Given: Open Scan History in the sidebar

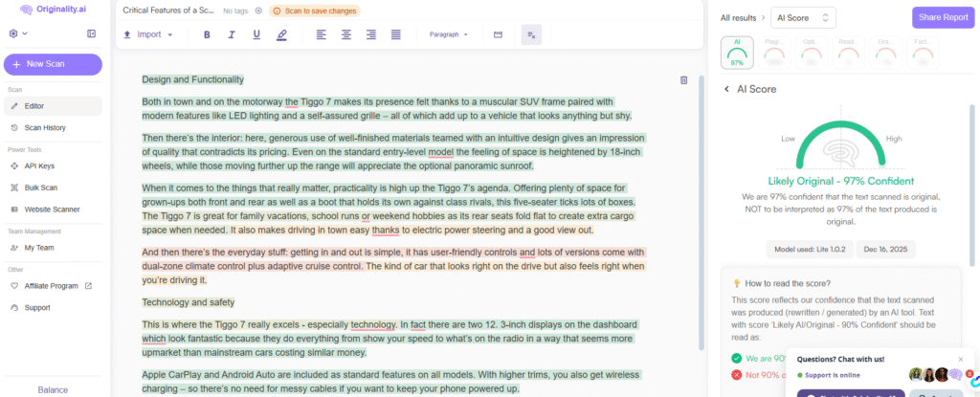Looking at the screenshot, I should pos(44,127).
